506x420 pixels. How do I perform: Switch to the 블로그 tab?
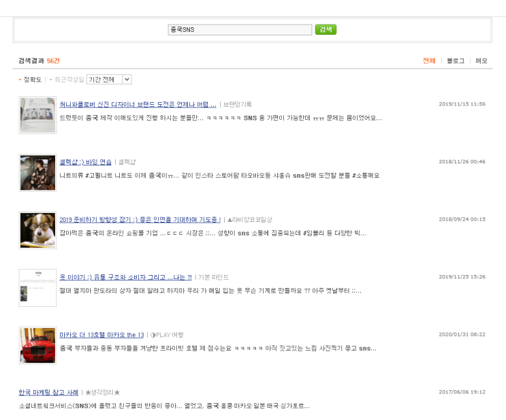456,61
